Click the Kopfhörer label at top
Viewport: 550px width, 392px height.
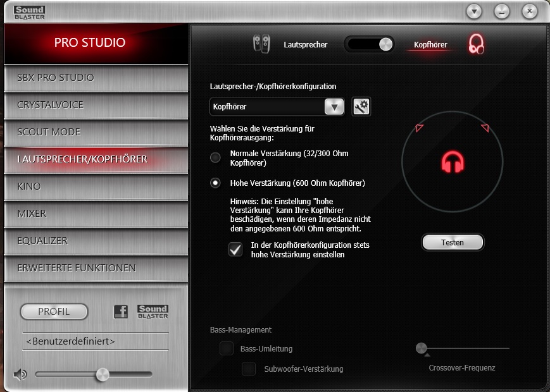430,44
